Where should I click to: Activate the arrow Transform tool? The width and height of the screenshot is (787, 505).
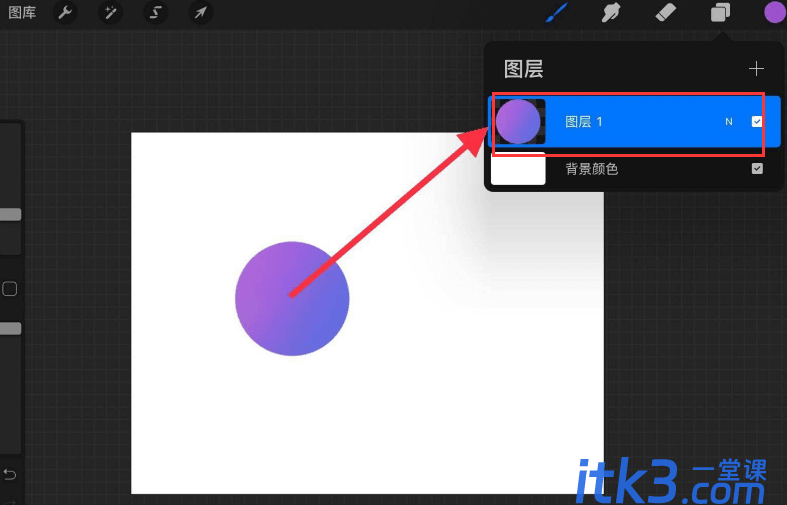tap(201, 12)
